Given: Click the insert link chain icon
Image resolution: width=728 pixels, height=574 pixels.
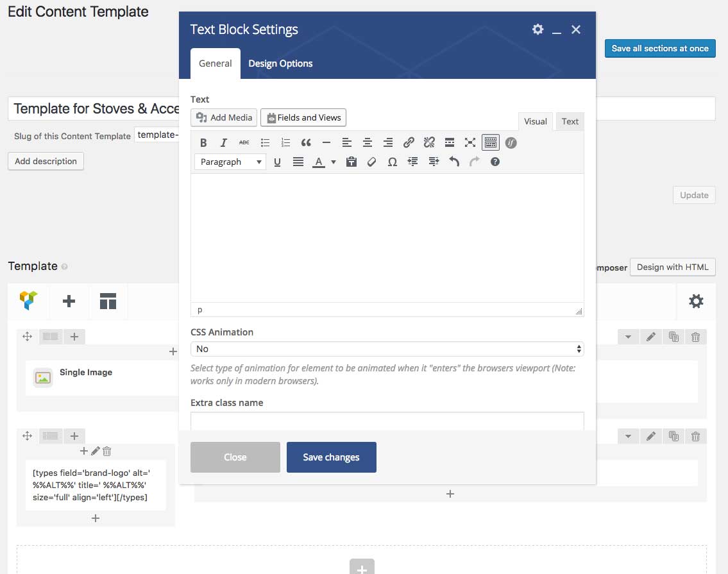Looking at the screenshot, I should (x=409, y=143).
